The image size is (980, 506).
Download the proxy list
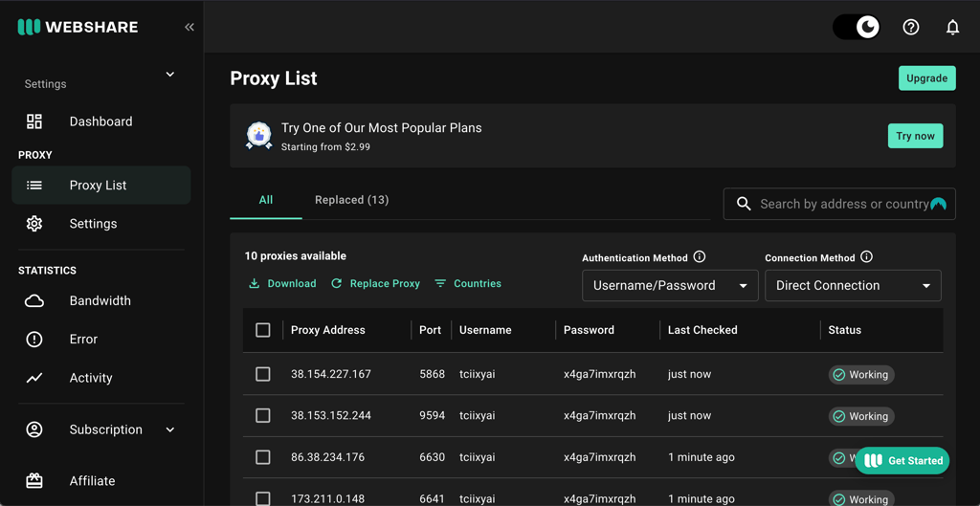282,284
